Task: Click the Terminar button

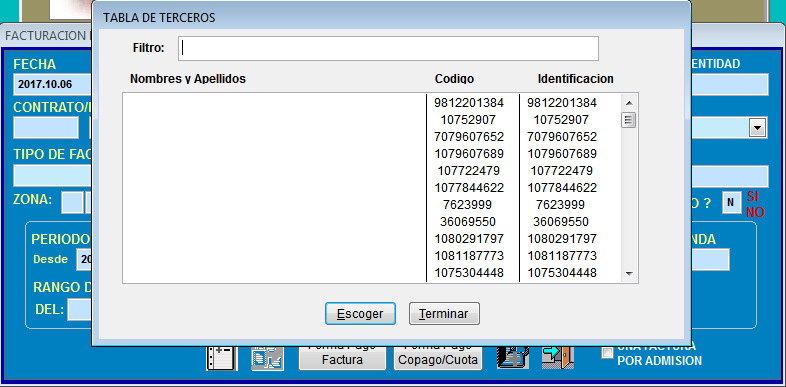Action: pos(444,314)
